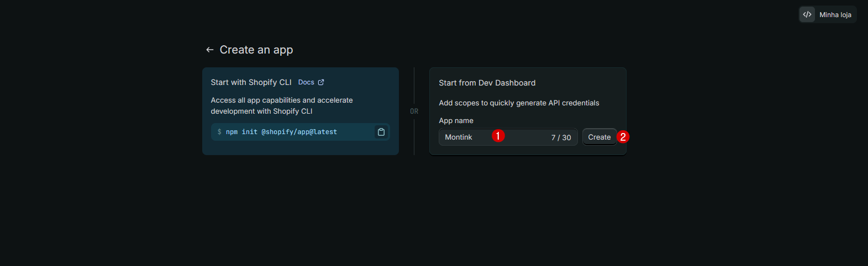Click the 7 / 30 character counter
868x266 pixels.
coord(561,137)
